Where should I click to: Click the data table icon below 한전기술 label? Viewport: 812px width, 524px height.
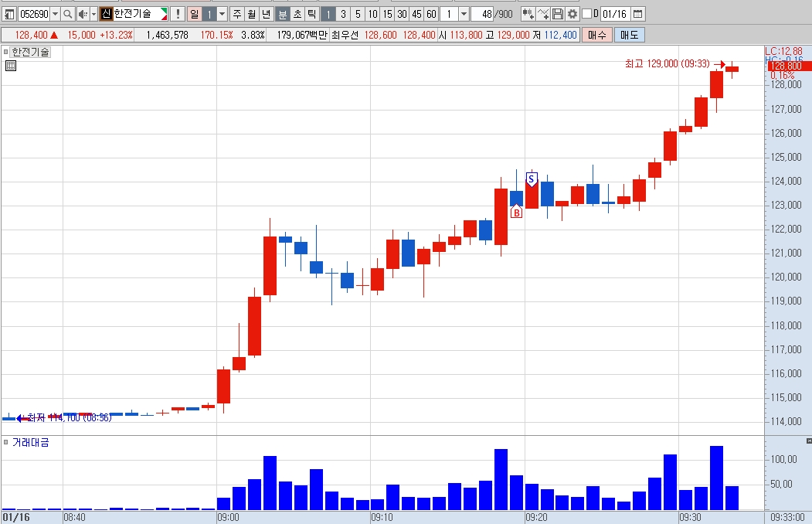point(11,66)
